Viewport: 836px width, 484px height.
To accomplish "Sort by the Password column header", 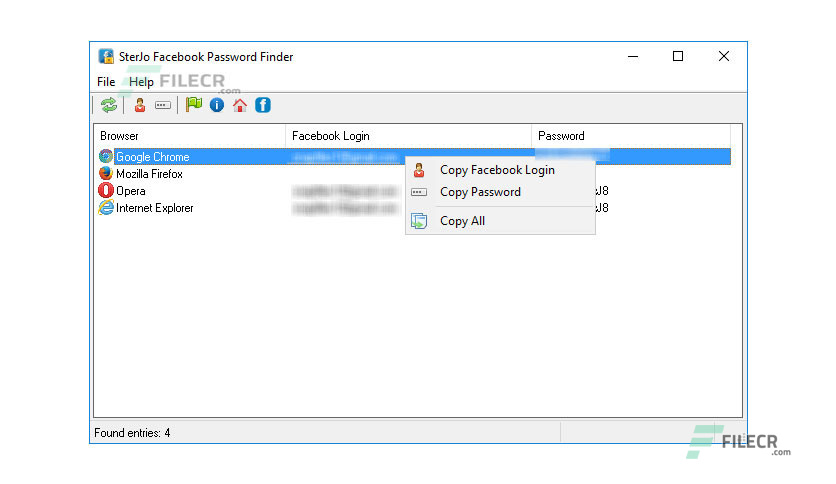I will (631, 136).
